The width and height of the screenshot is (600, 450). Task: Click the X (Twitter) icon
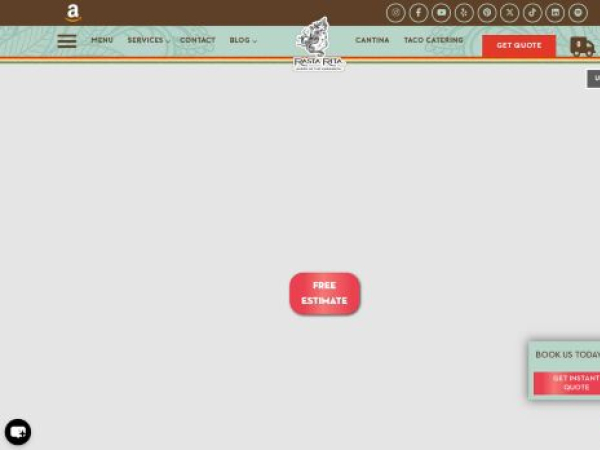click(x=510, y=13)
